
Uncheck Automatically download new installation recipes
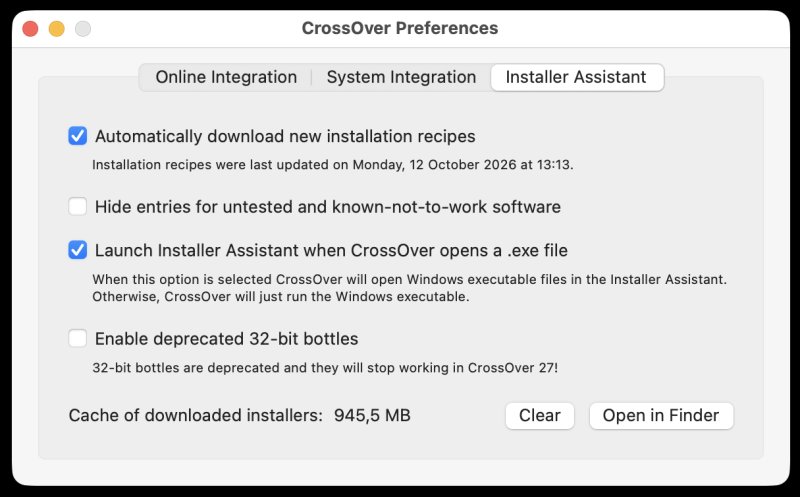(78, 136)
